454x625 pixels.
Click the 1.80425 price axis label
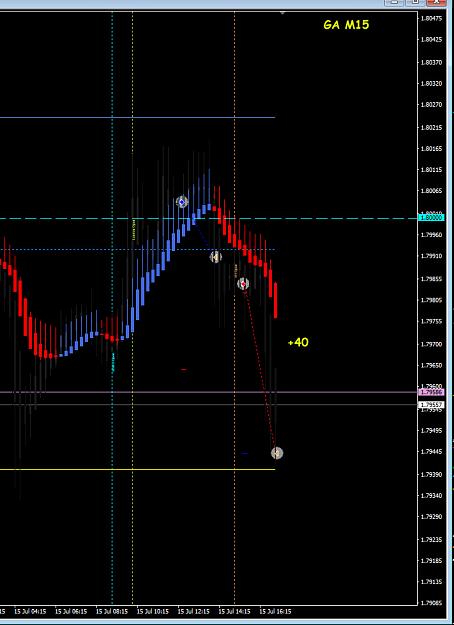click(x=431, y=39)
